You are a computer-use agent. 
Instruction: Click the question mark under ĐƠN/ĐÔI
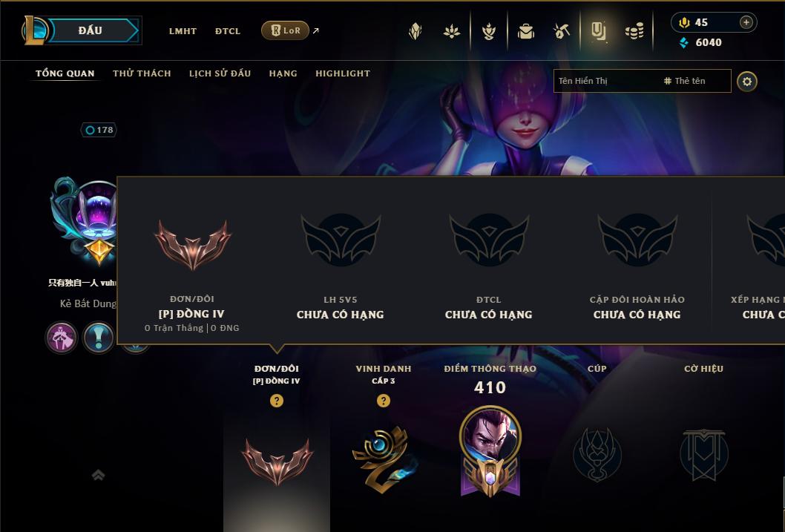point(276,401)
